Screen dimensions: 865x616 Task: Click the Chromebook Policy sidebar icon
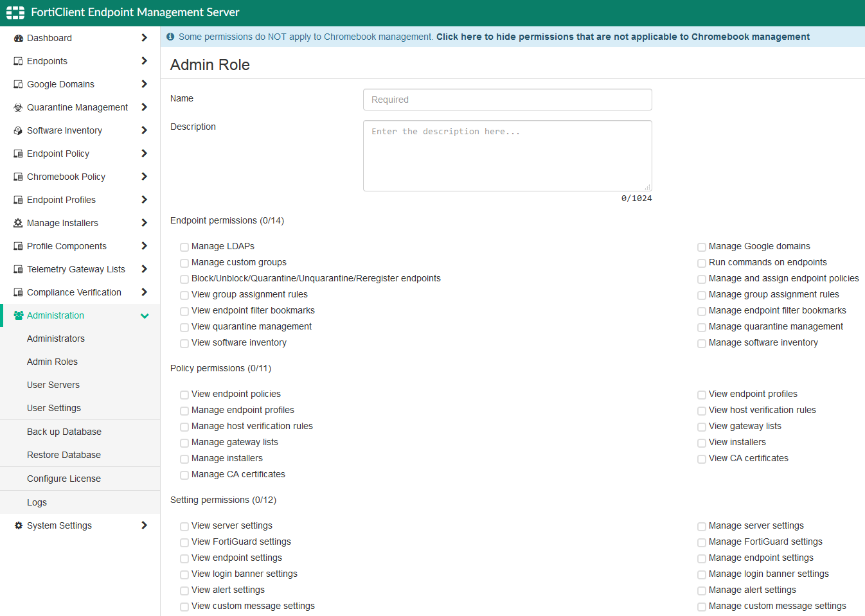tap(19, 177)
